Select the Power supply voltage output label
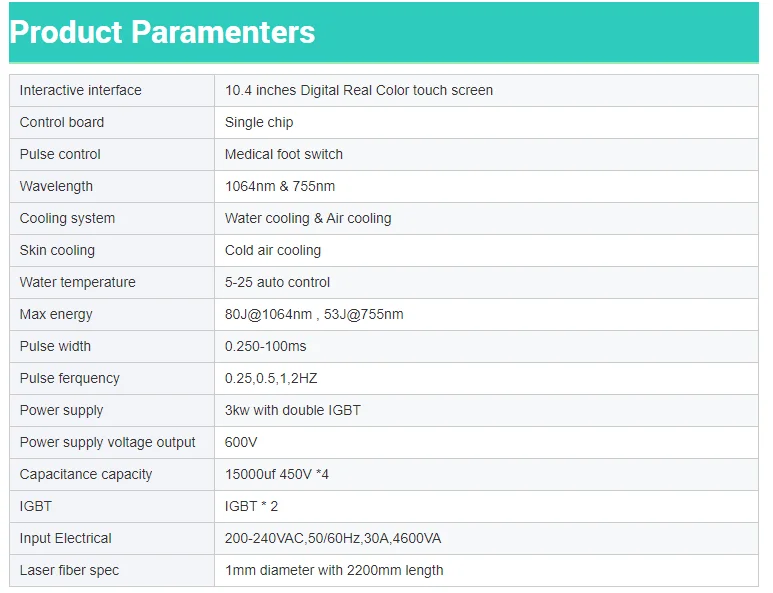773x593 pixels. pos(108,442)
